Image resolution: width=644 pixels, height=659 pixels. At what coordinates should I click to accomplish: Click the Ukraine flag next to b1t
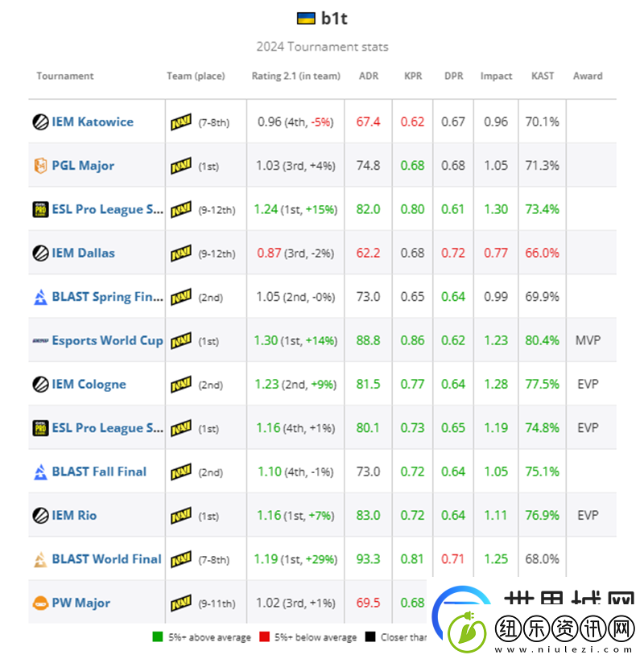coord(306,19)
